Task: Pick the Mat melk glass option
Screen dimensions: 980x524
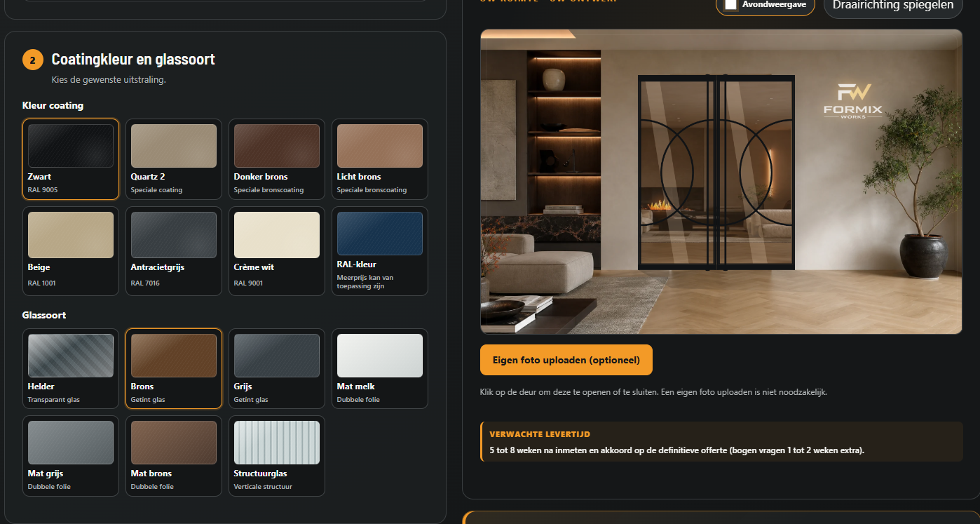Action: tap(380, 368)
